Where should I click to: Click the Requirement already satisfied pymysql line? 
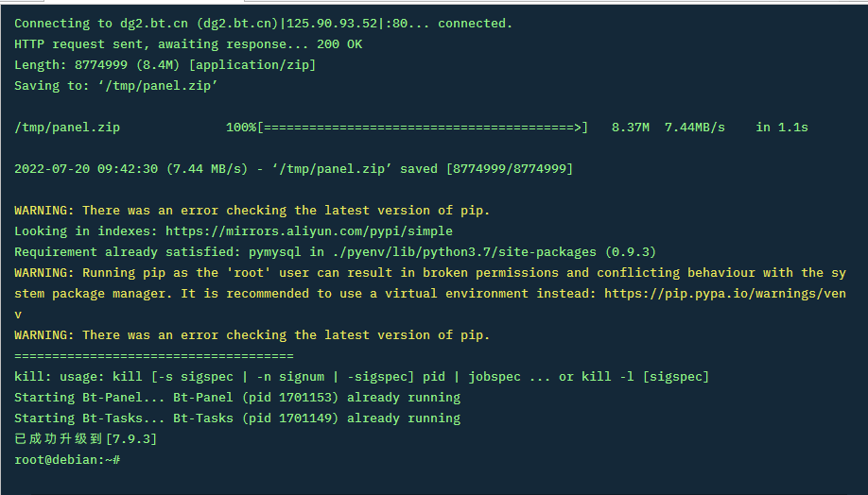tap(335, 251)
